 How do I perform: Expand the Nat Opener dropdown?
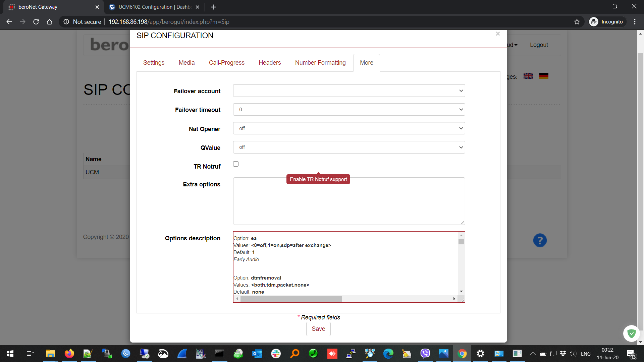[349, 128]
